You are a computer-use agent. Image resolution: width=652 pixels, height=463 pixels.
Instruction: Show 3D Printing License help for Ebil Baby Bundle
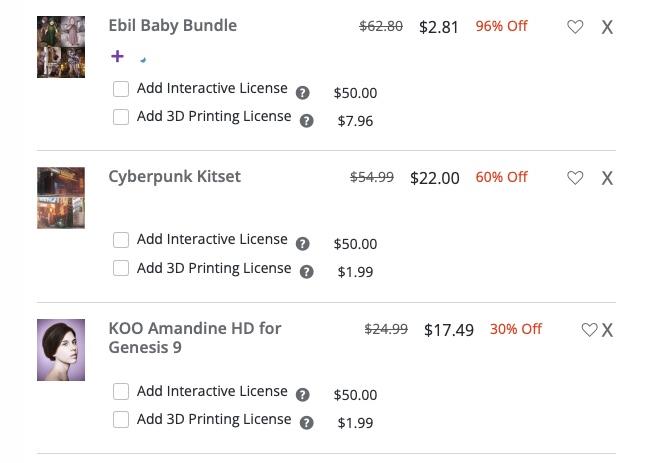click(307, 121)
